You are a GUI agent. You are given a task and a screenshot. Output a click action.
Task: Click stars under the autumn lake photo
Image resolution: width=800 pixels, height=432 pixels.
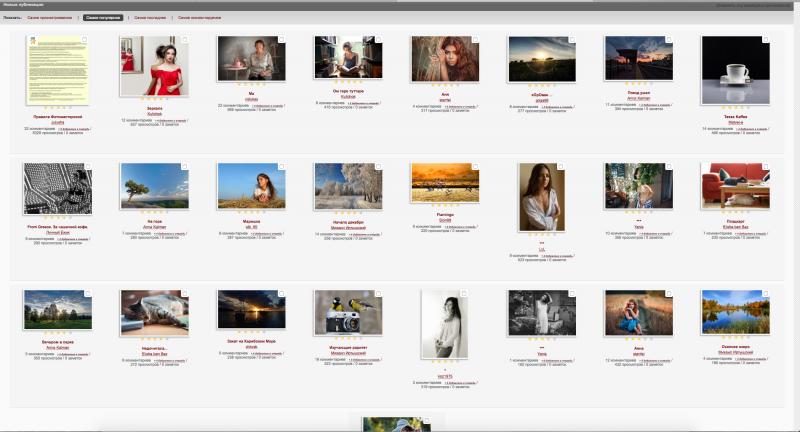click(x=735, y=337)
